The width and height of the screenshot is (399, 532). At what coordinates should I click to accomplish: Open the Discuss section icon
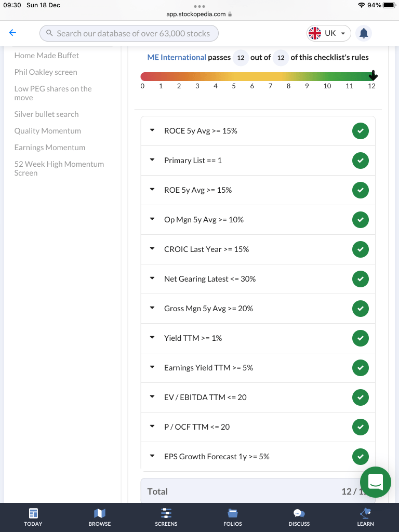[x=299, y=513]
